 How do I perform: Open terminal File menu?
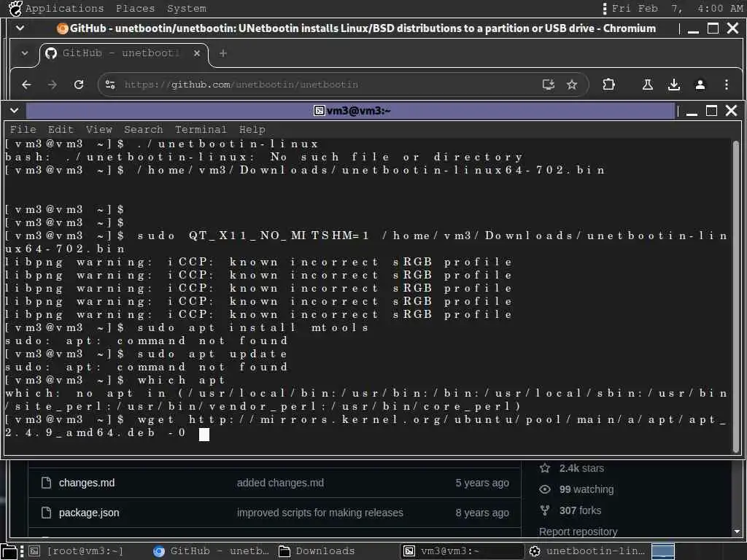pyautogui.click(x=23, y=130)
